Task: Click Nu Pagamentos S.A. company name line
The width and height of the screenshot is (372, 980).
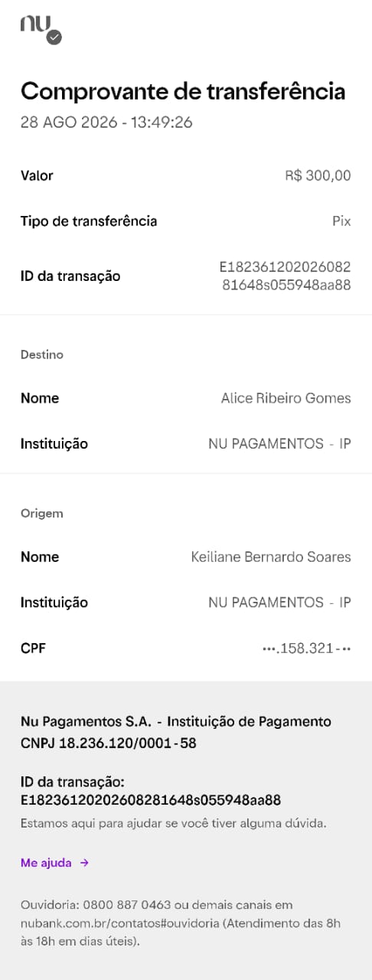Action: click(176, 721)
